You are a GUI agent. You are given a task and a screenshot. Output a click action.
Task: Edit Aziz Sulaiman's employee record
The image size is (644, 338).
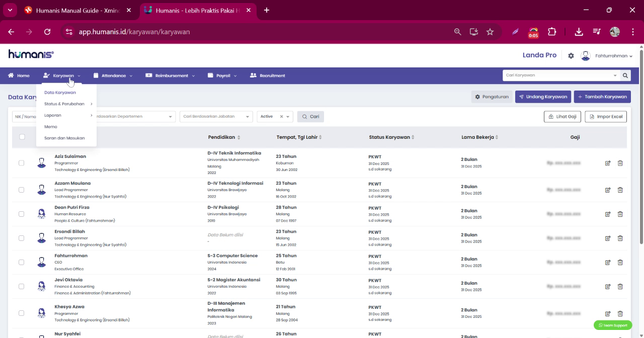coord(608,163)
